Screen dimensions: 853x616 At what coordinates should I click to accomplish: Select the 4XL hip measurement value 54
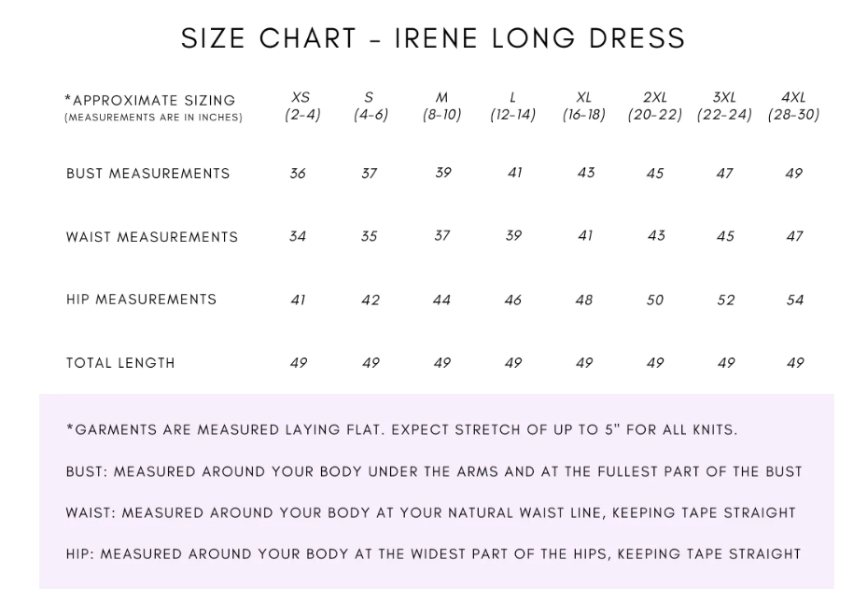click(x=795, y=300)
